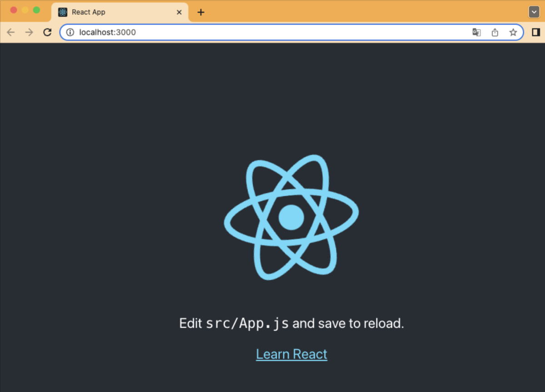Go forward with the forward arrow

(29, 32)
